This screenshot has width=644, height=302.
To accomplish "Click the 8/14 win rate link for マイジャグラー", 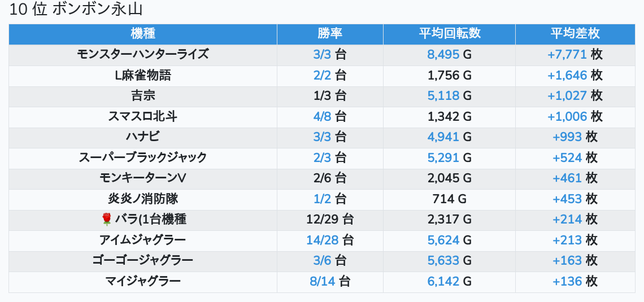I will [x=323, y=282].
